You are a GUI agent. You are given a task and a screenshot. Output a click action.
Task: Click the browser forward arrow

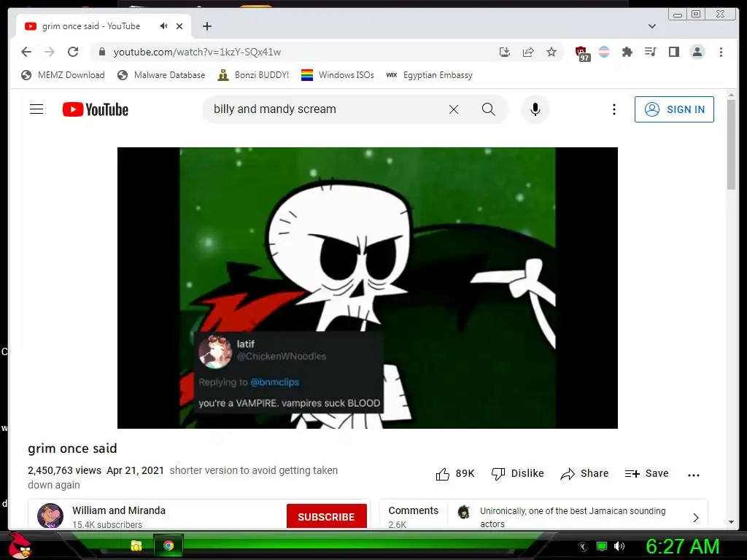coord(50,52)
